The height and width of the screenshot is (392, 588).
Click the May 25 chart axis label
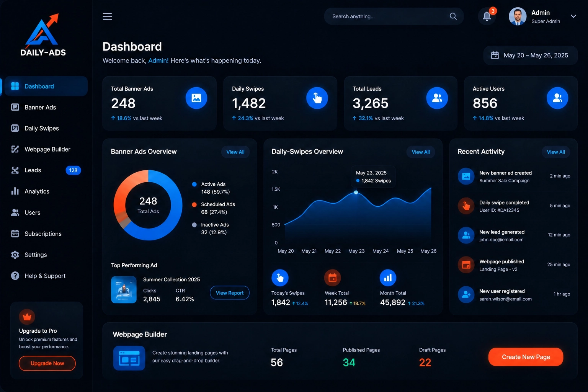click(x=405, y=251)
